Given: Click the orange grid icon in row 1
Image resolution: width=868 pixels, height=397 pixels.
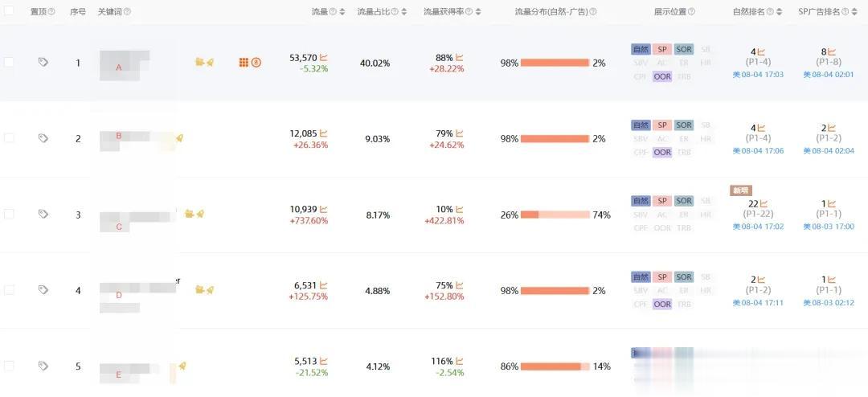Looking at the screenshot, I should 244,62.
